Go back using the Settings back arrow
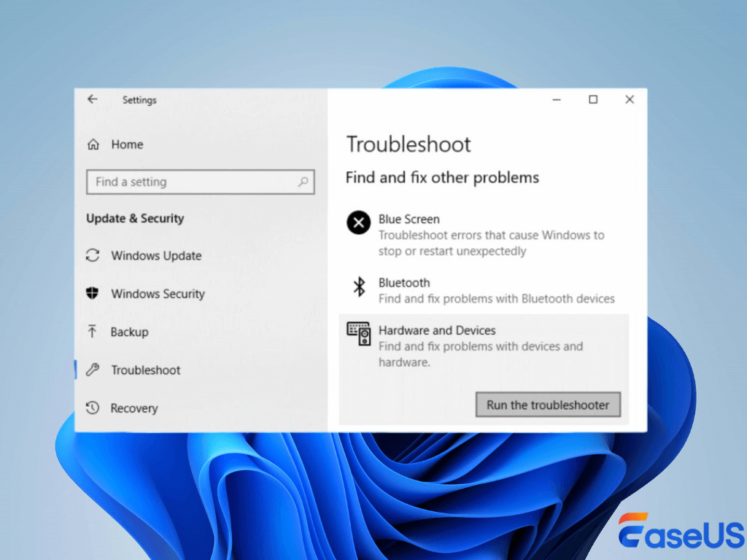 pos(93,99)
